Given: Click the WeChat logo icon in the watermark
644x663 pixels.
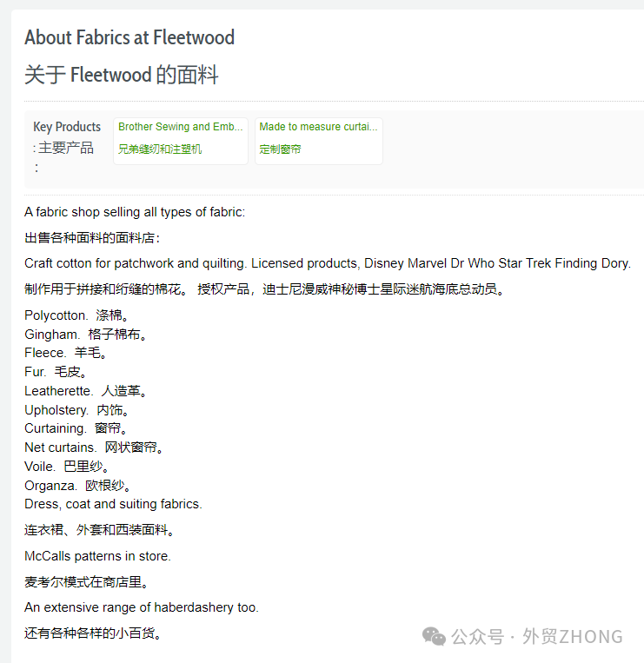Looking at the screenshot, I should tap(434, 637).
